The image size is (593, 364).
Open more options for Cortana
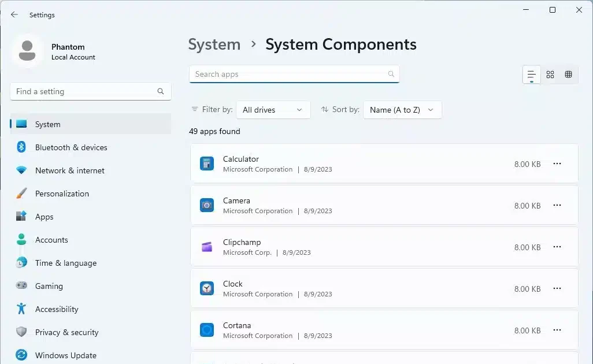[557, 330]
